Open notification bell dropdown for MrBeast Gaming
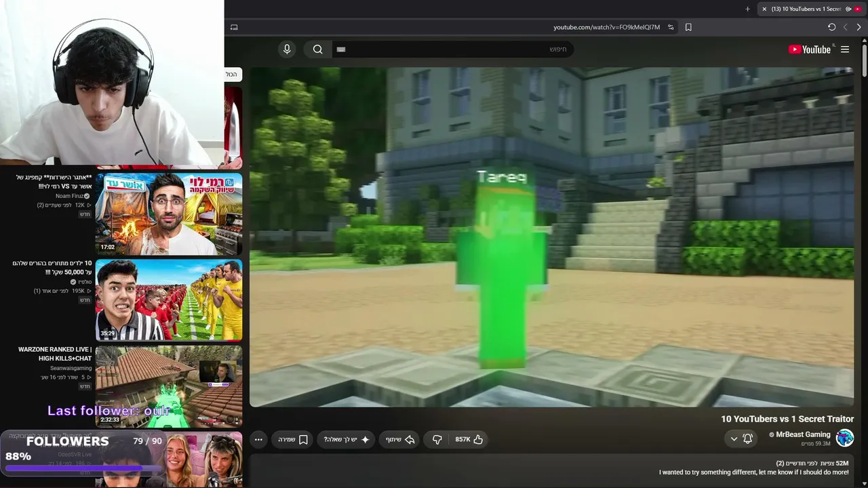The width and height of the screenshot is (868, 488). 741,439
